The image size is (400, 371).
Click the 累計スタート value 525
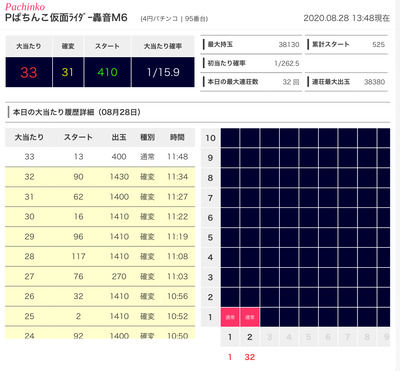click(x=378, y=44)
